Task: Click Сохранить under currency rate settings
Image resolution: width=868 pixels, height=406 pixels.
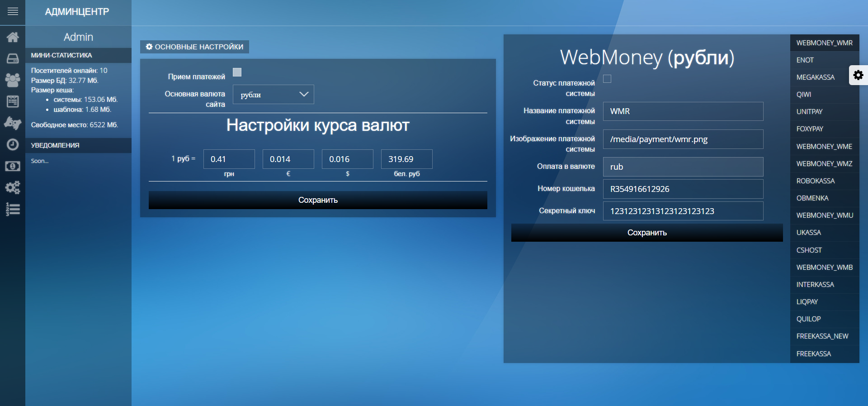Action: 318,200
